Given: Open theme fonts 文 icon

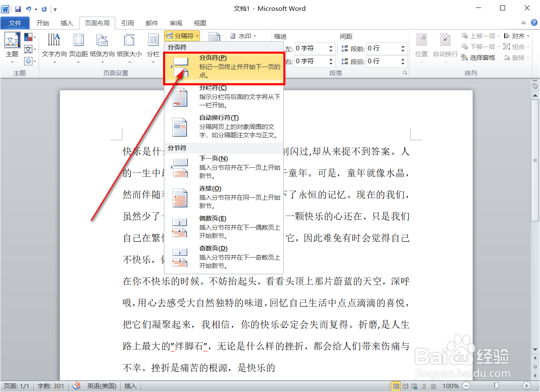Looking at the screenshot, I should (30, 50).
